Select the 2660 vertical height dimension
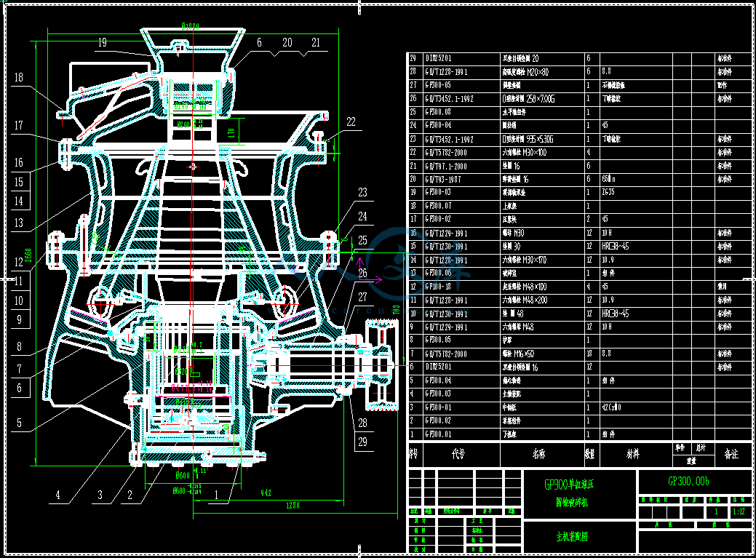The image size is (756, 558). coord(28,256)
